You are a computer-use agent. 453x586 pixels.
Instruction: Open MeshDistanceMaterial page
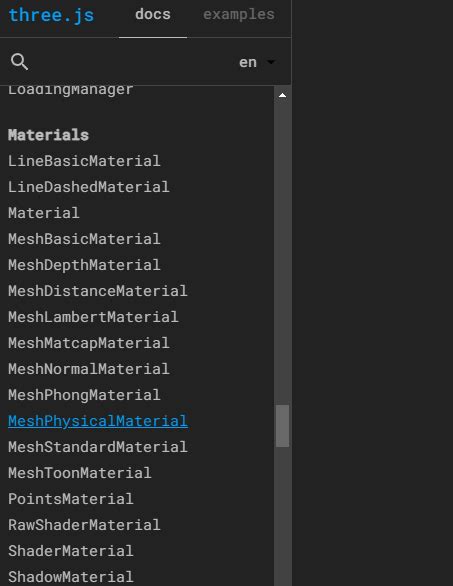(98, 291)
